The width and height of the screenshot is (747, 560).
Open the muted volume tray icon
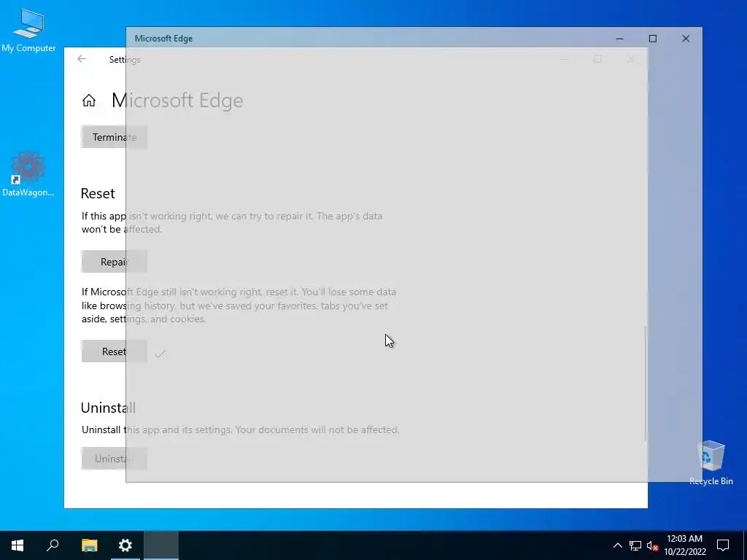[x=653, y=545]
